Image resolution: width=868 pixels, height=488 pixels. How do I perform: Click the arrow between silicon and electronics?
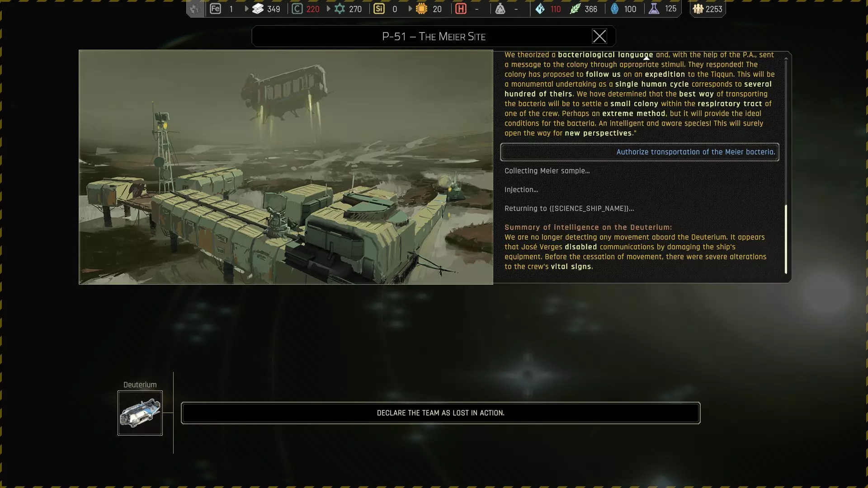410,9
